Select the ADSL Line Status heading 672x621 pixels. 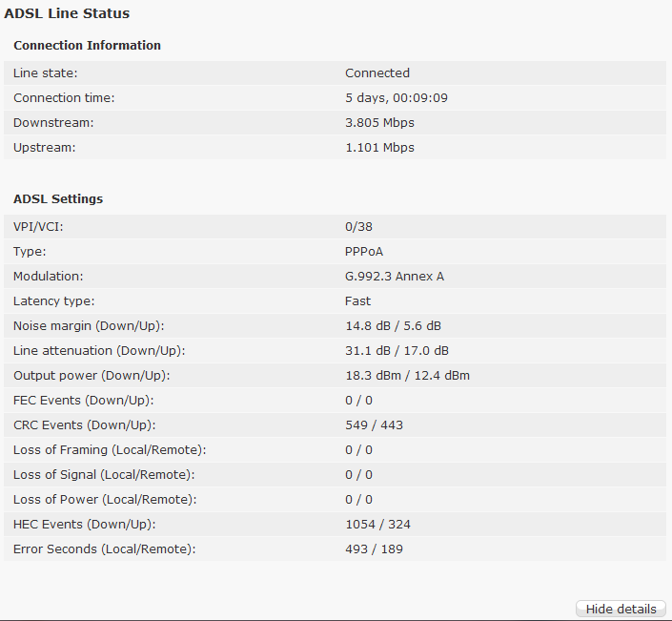point(67,13)
